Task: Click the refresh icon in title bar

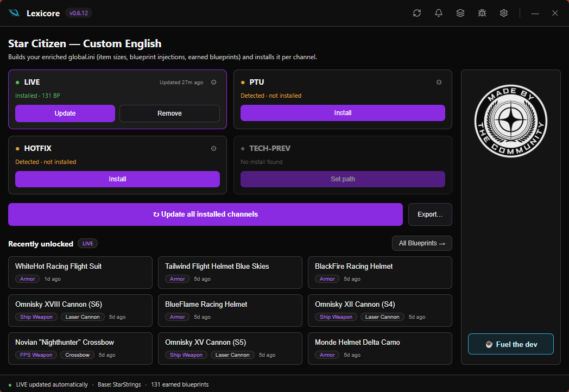Action: pos(417,13)
